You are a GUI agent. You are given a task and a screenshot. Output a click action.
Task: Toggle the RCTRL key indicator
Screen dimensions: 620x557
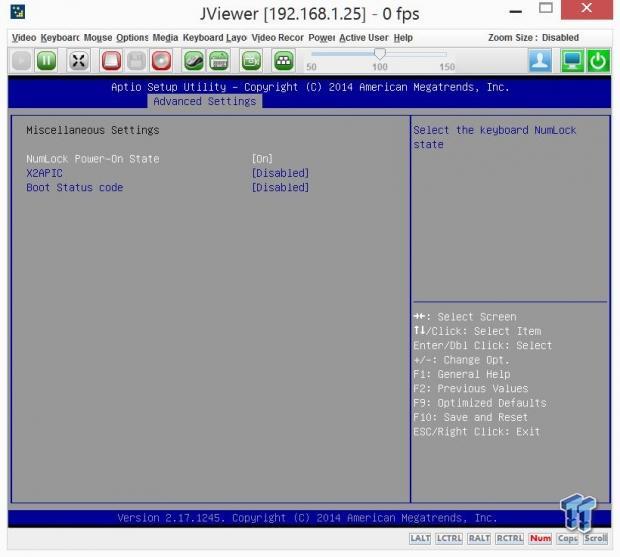pos(509,538)
